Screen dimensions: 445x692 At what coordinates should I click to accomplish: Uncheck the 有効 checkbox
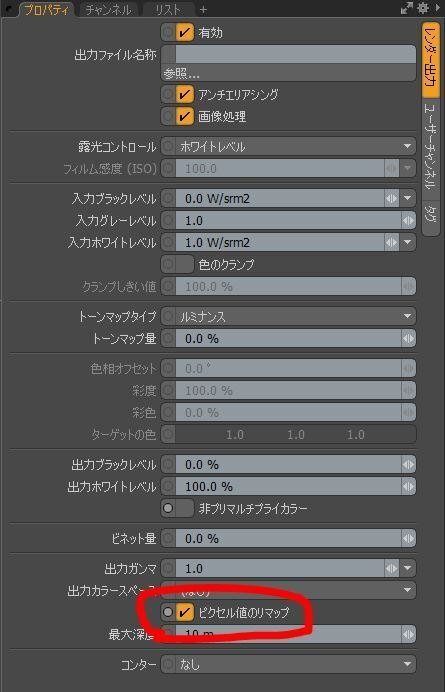185,32
